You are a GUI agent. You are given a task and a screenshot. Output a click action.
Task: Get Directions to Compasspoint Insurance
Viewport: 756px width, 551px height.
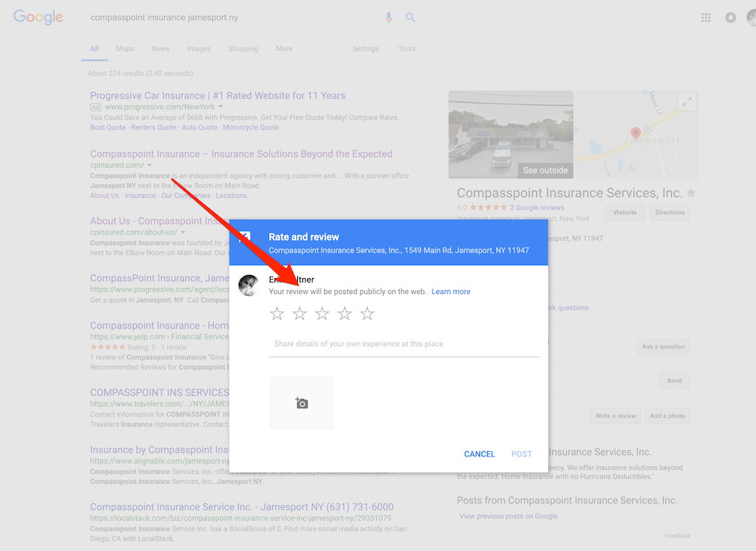(x=670, y=212)
